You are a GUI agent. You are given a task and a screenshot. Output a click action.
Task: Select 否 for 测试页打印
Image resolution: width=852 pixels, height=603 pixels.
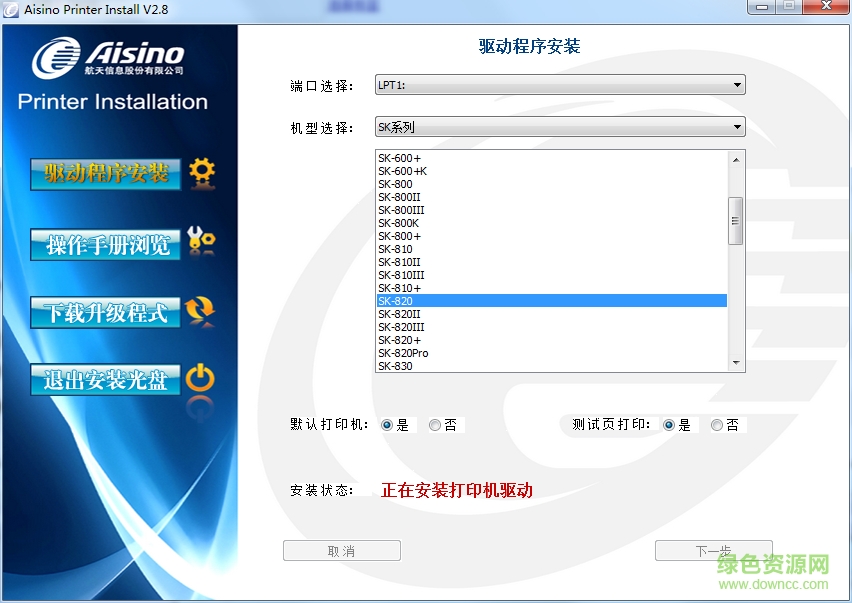pos(715,425)
